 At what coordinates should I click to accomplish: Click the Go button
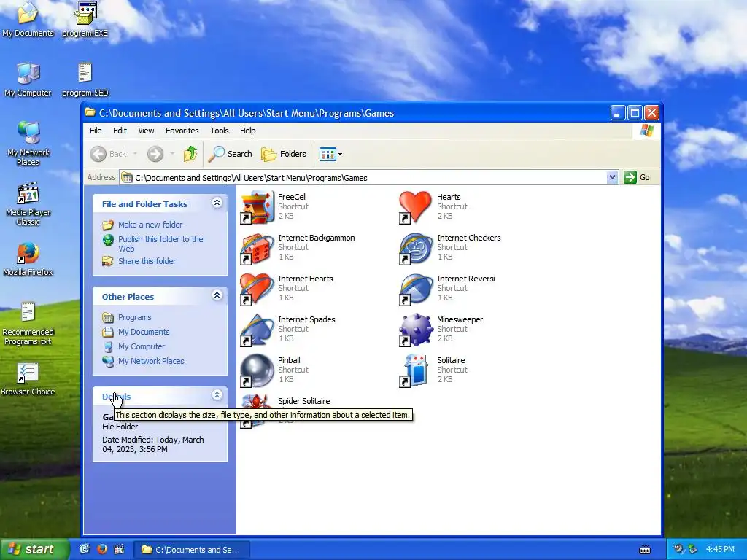(x=638, y=178)
